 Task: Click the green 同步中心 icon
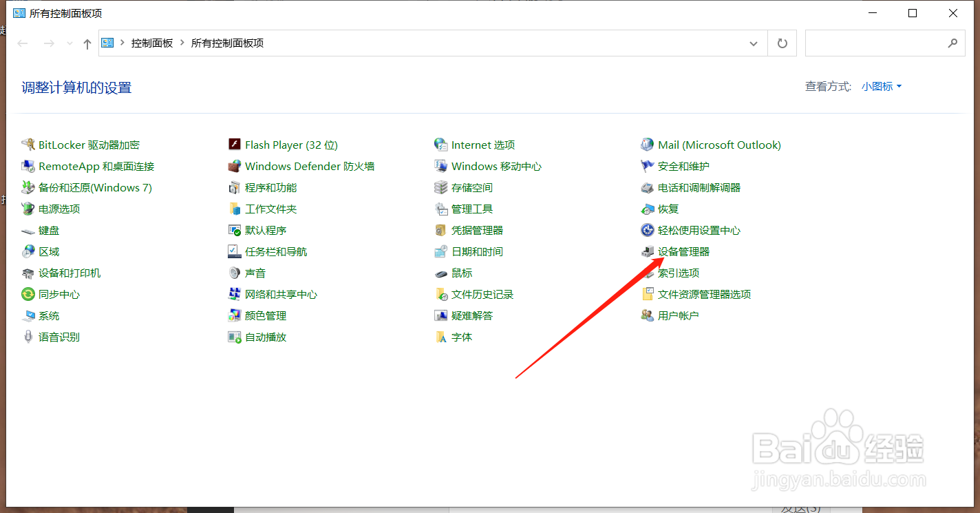coord(28,294)
